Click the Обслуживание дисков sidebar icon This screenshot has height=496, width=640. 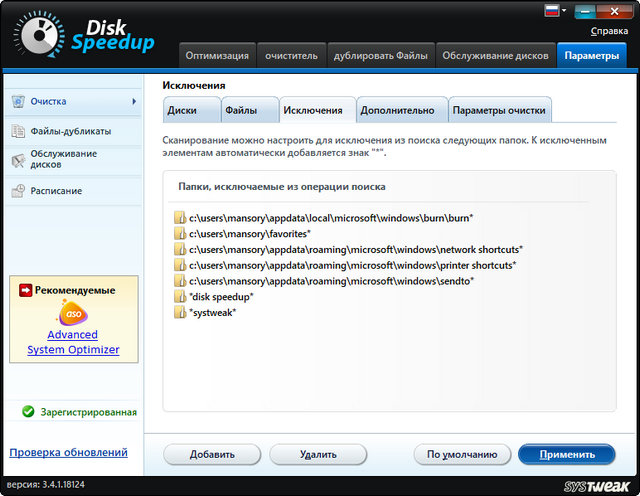18,159
